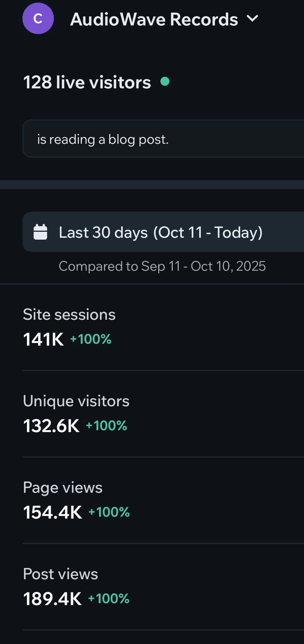304x644 pixels.
Task: View the Post views metric details
Action: point(60,574)
